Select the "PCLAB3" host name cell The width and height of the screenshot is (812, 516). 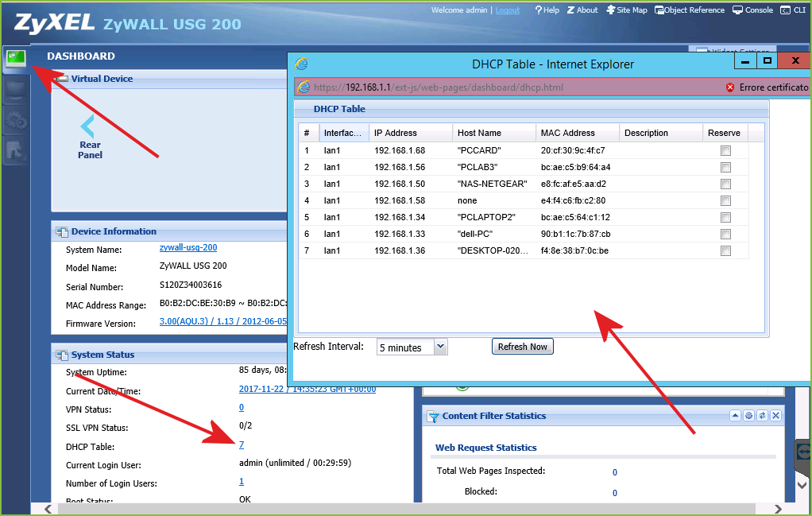(478, 167)
